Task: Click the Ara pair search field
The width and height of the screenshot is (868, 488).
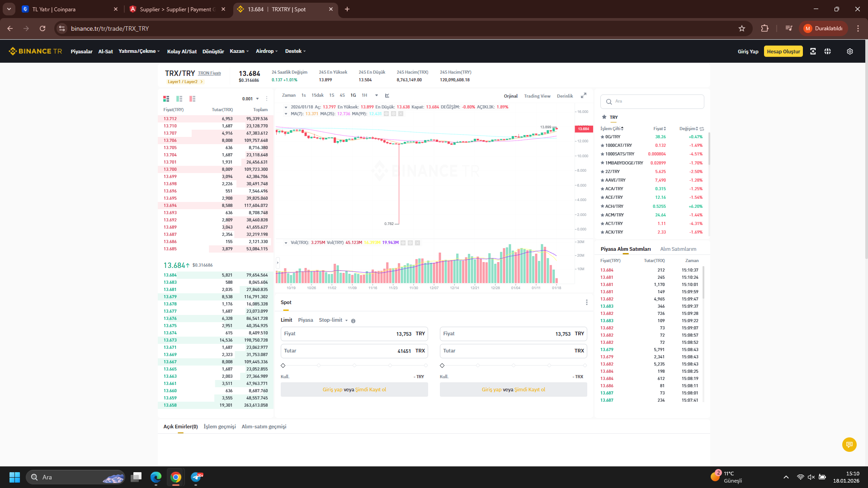Action: 652,102
